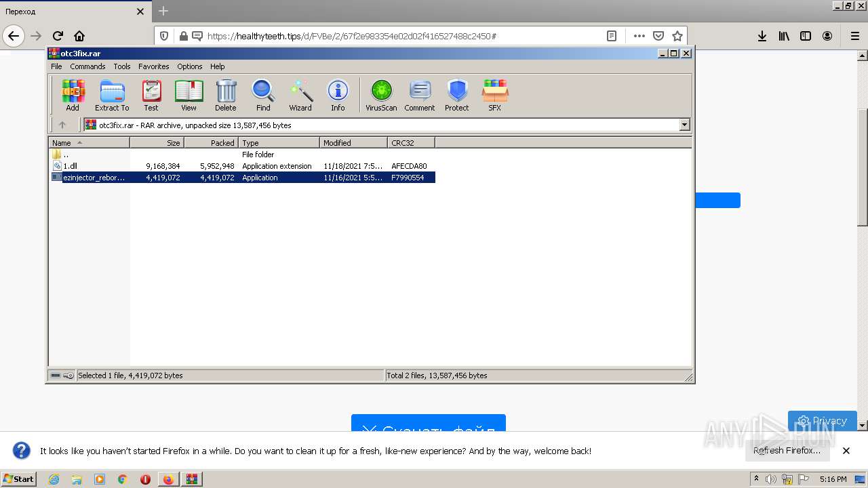Screen dimensions: 868x488
Task: Open the Help menu
Action: click(x=217, y=66)
